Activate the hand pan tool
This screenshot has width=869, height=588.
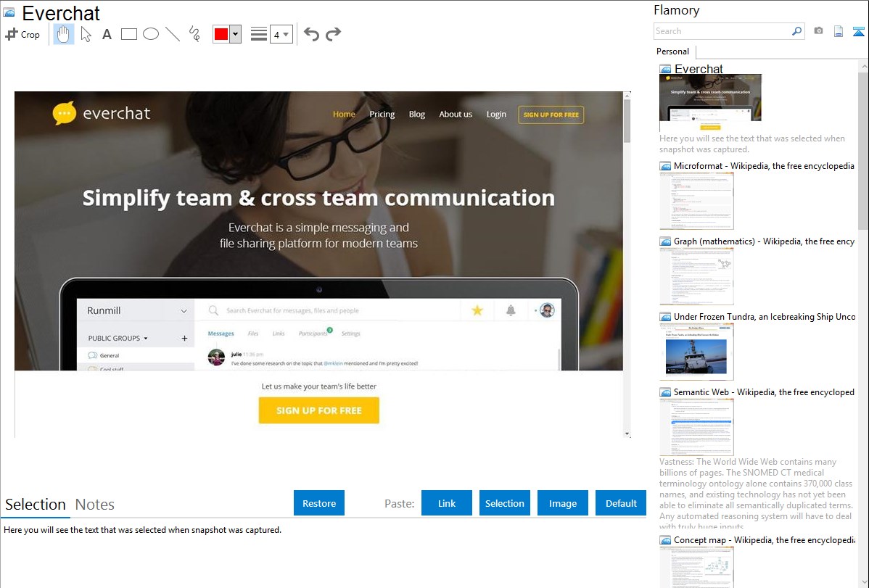click(x=64, y=34)
